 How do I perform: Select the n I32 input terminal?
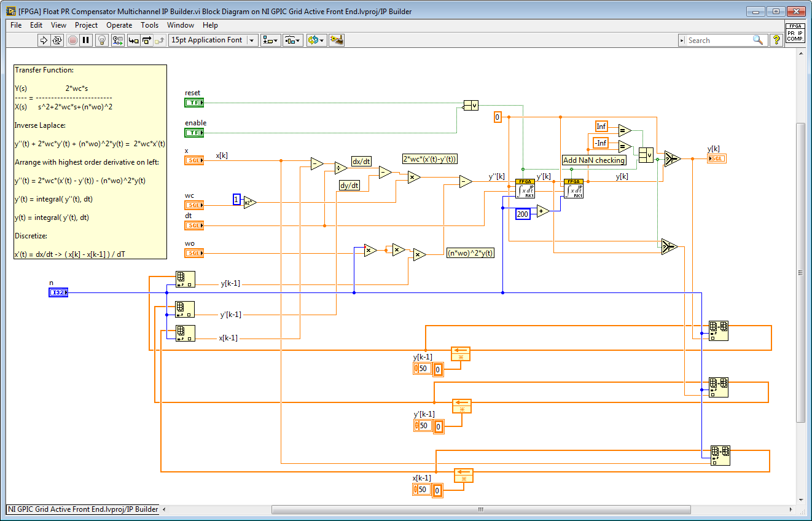coord(58,292)
